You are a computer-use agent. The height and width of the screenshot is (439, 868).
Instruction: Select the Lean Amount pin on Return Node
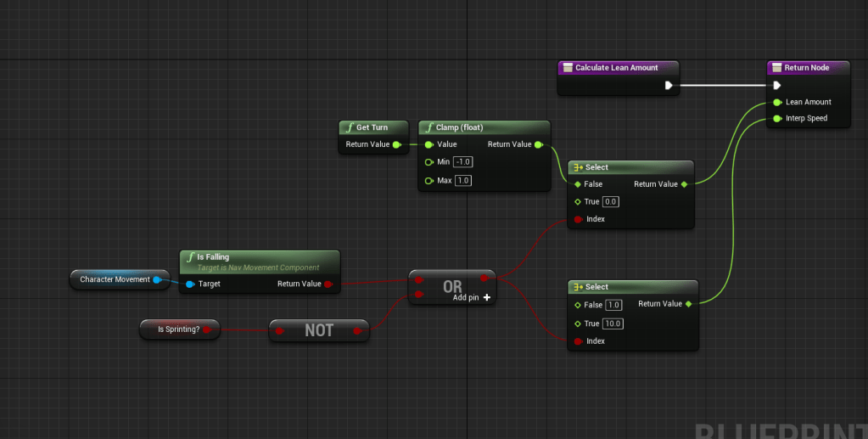tap(776, 102)
